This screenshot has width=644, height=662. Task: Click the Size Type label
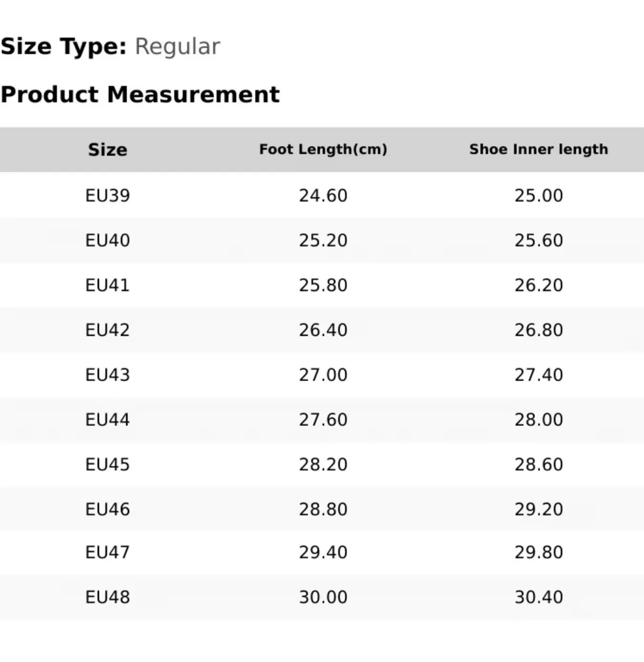[63, 47]
